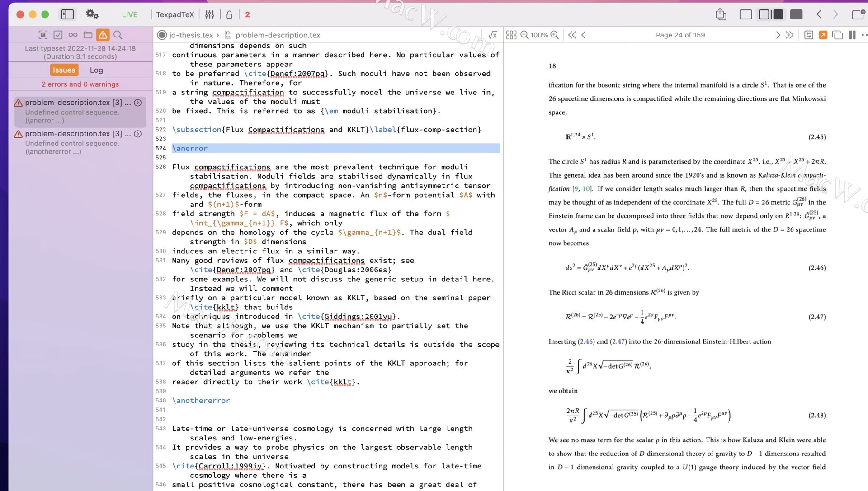868x491 pixels.
Task: Click line number 543 in the gutter
Action: click(x=160, y=429)
